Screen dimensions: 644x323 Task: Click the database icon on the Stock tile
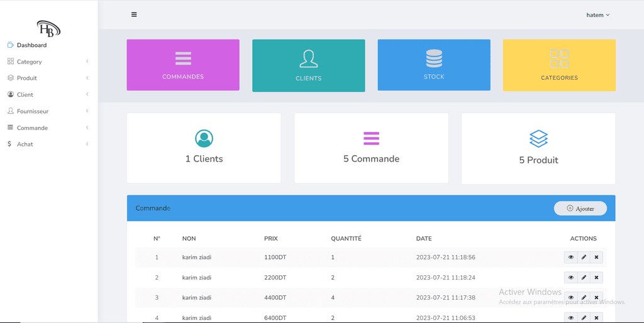coord(434,58)
